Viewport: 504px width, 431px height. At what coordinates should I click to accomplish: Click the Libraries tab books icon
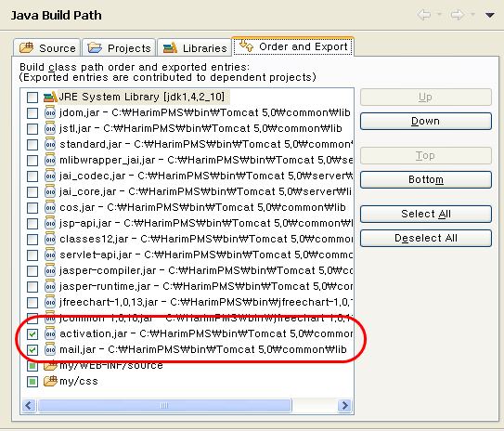(170, 47)
